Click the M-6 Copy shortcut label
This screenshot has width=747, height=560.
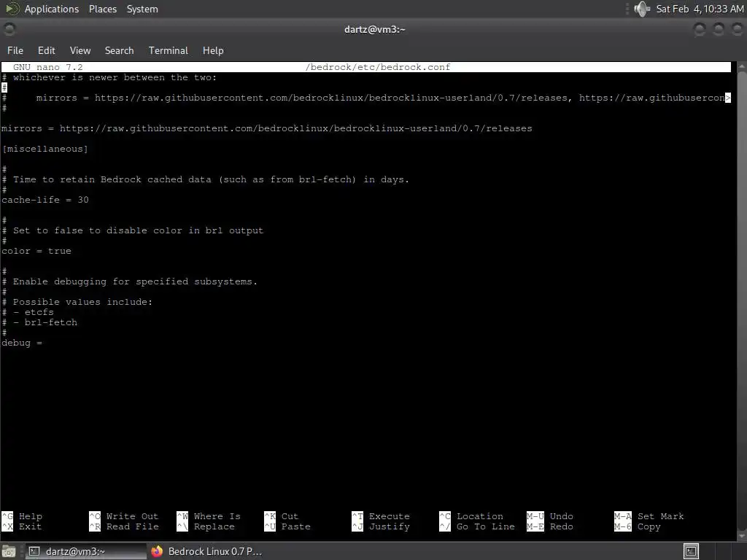(x=638, y=526)
